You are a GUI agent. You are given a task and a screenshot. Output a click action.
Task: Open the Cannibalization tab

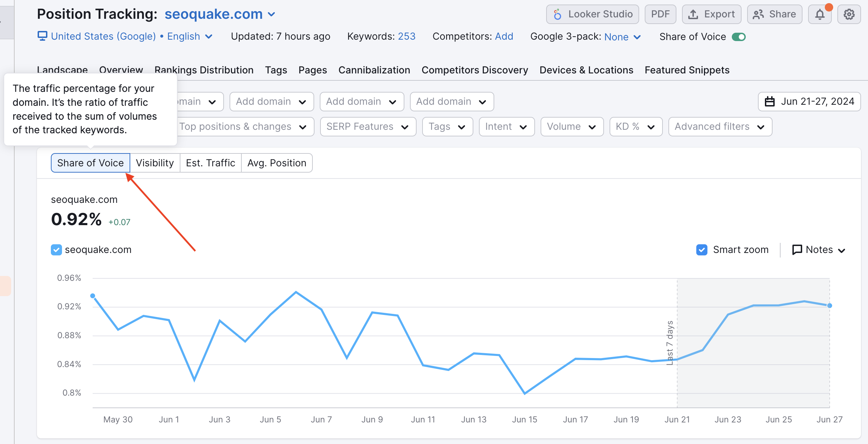tap(374, 70)
